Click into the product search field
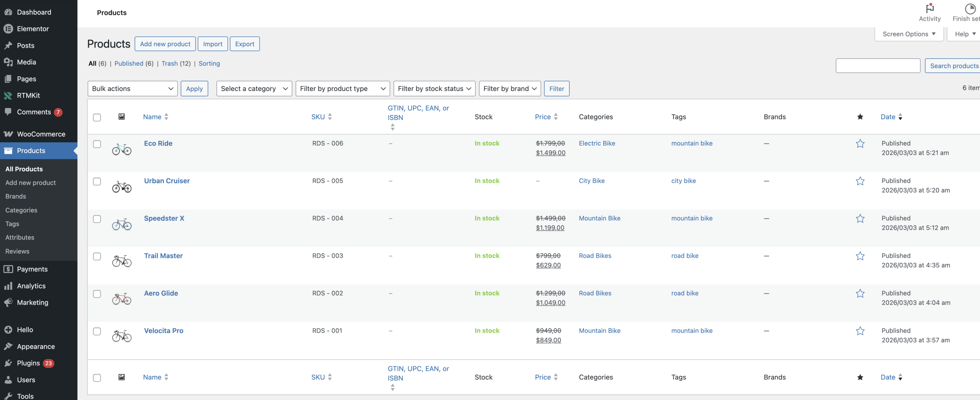The image size is (980, 400). click(x=877, y=66)
